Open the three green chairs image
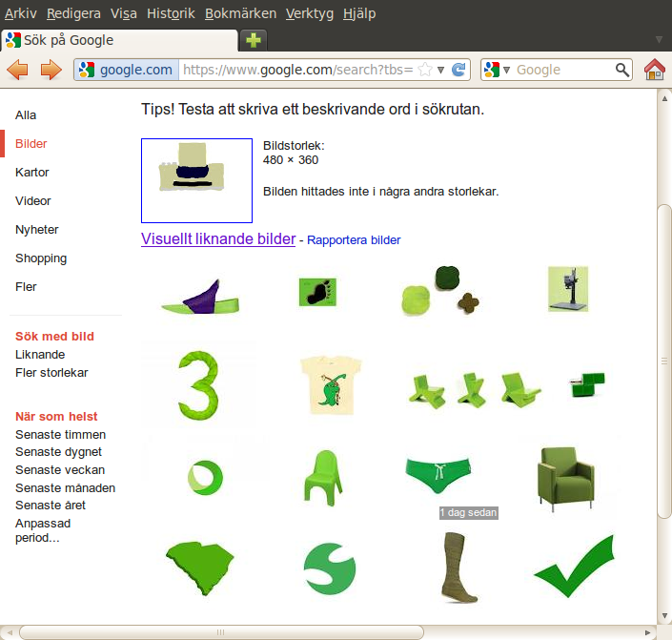The width and height of the screenshot is (672, 640). (475, 391)
